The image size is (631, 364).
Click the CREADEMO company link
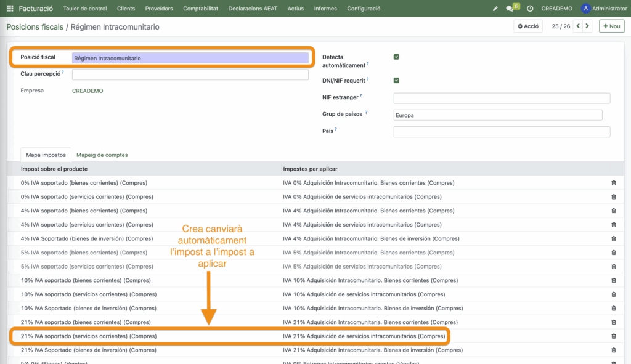point(88,91)
